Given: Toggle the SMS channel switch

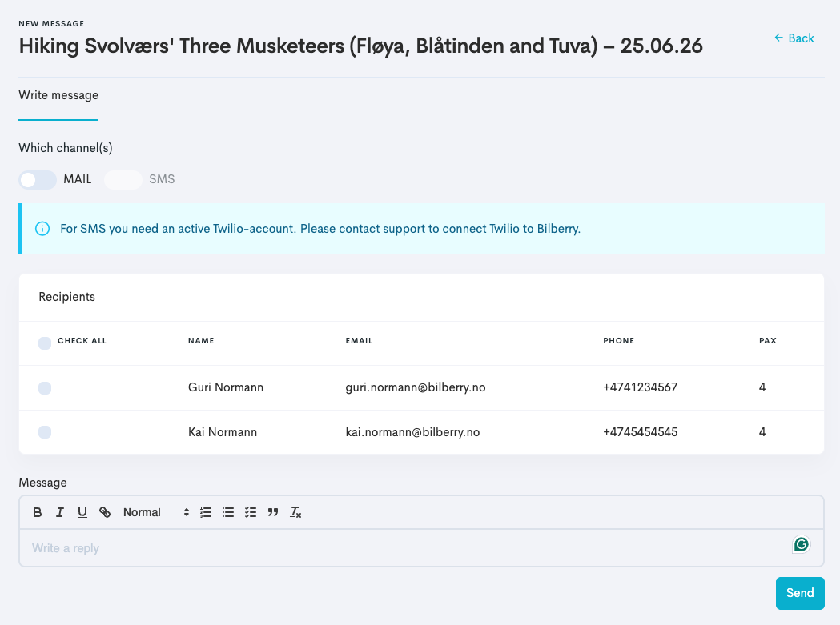Looking at the screenshot, I should [123, 180].
